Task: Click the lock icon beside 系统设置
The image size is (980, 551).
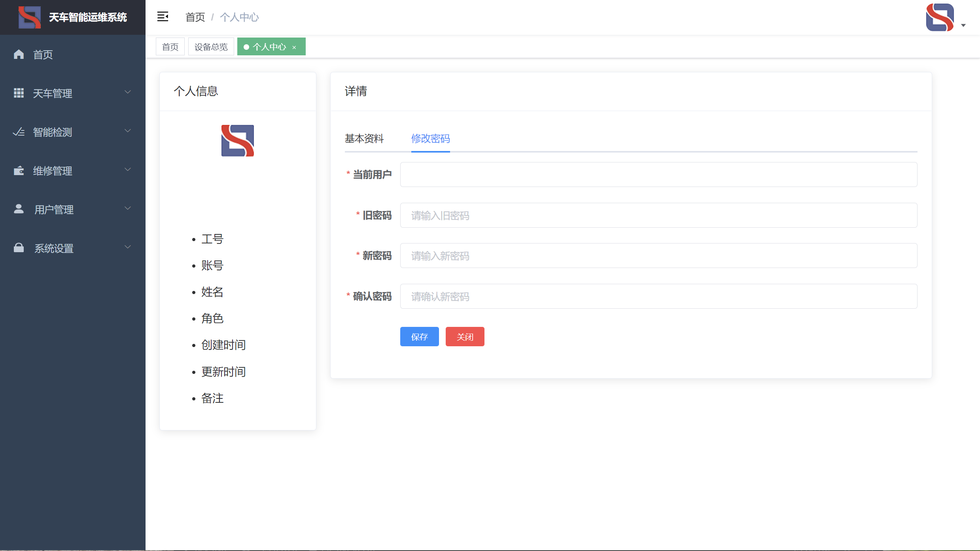Action: point(19,248)
